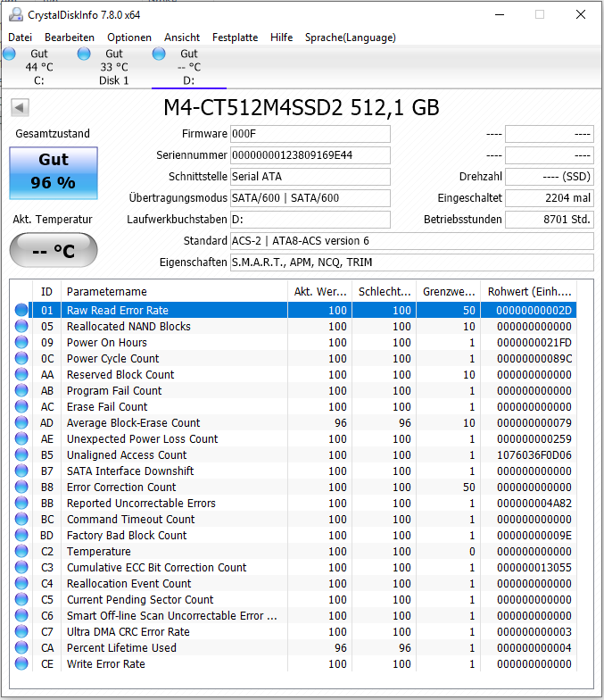Click the Betriebsstunden 8701 Std. field
Viewport: 604px width, 700px height.
[550, 220]
